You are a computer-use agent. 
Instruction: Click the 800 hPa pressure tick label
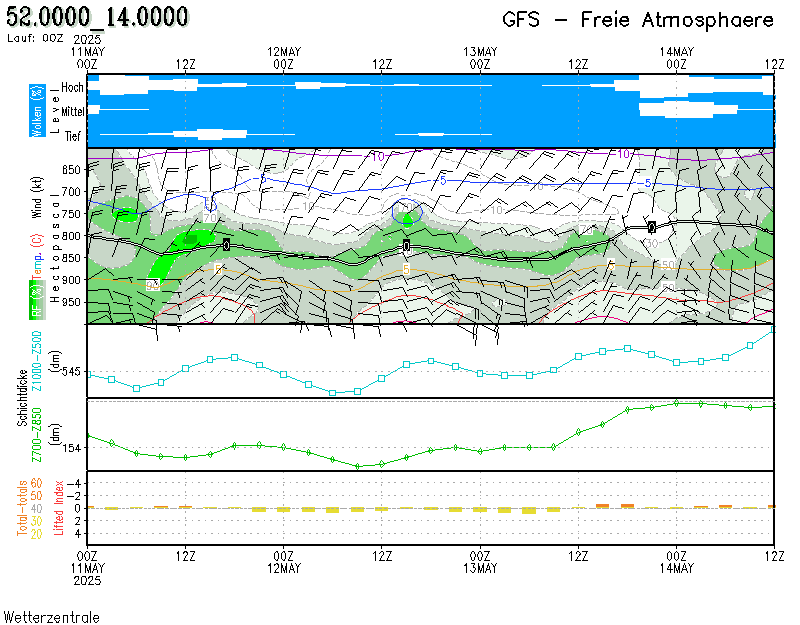[x=71, y=236]
